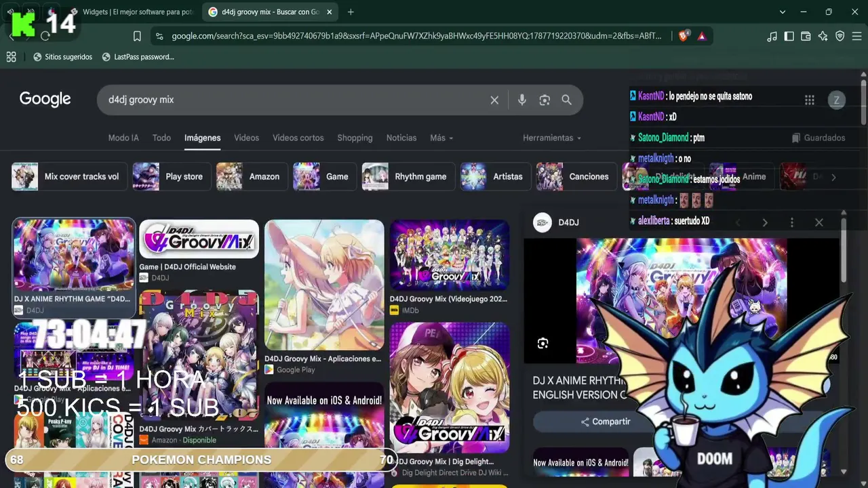
Task: Launch the Leo AI sparkle icon
Action: click(823, 37)
